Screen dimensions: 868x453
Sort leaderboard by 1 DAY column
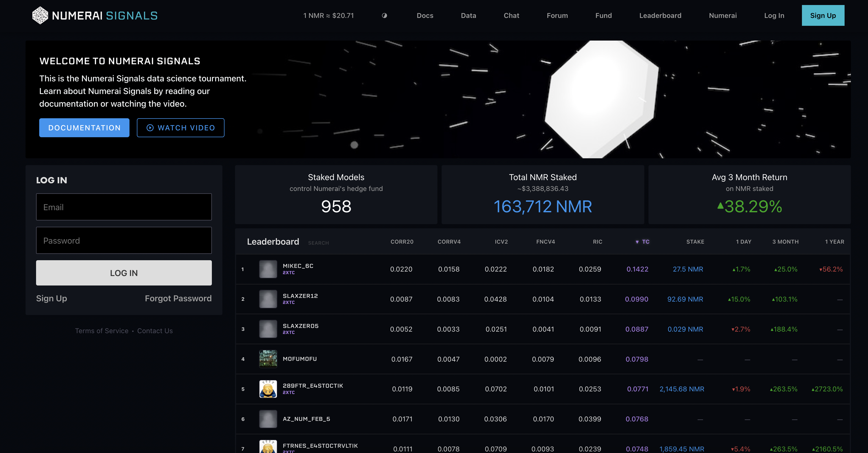tap(743, 242)
